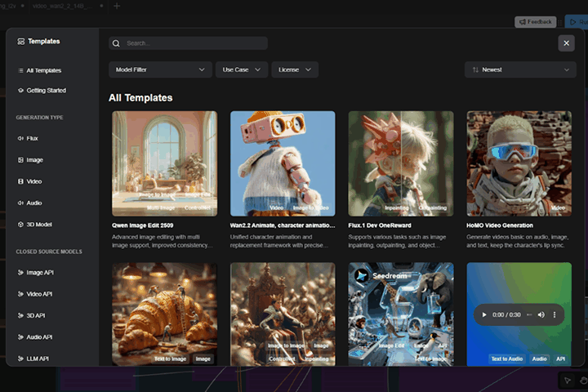Open audio preview three-dot options
Screen dimensions: 588x392
pyautogui.click(x=555, y=314)
